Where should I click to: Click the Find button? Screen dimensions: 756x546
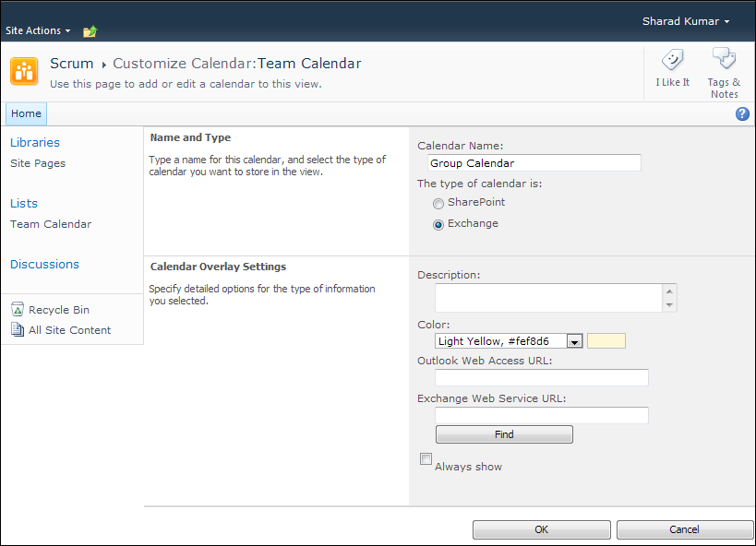pos(504,434)
